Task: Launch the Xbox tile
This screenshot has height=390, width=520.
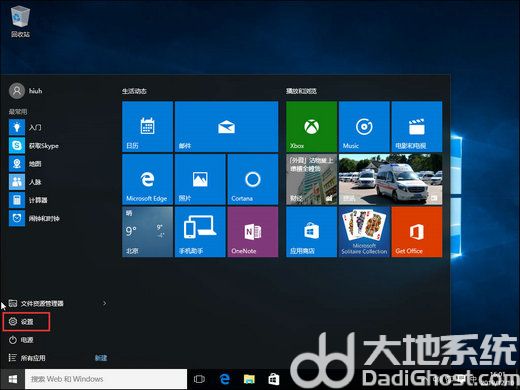Action: [x=311, y=127]
